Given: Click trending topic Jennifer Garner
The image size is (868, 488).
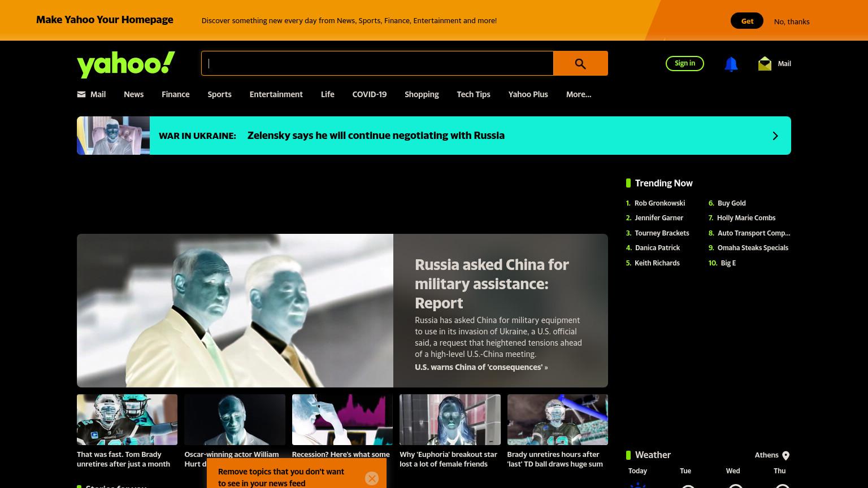Looking at the screenshot, I should [659, 218].
